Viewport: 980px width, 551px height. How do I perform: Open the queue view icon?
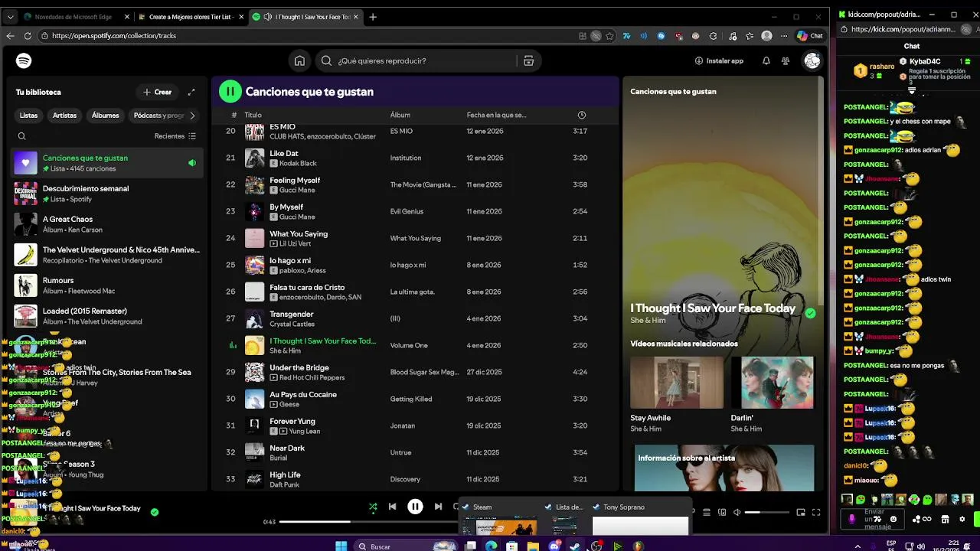click(x=707, y=512)
